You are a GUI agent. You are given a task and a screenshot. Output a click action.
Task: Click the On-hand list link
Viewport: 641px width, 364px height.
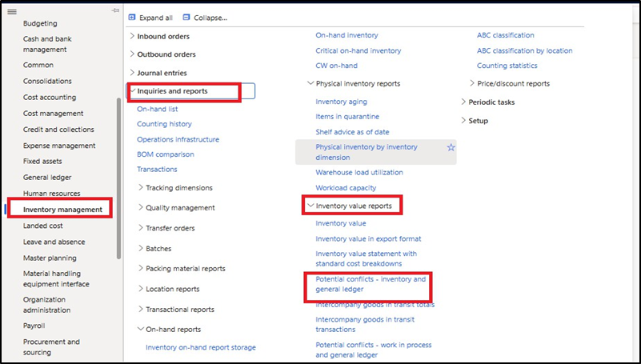coord(157,109)
